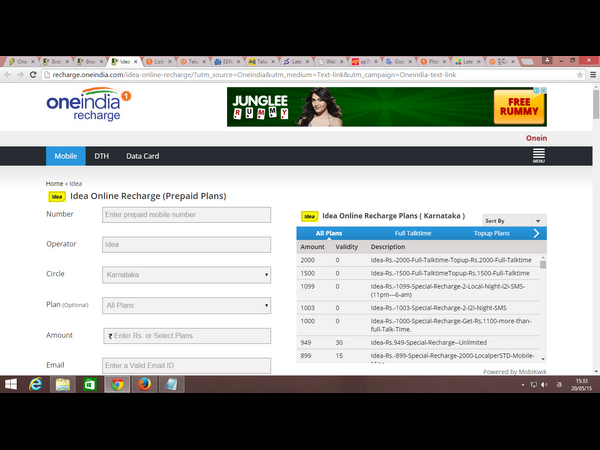Viewport: 600px width, 450px height.
Task: Select the Data Card tab
Action: pyautogui.click(x=142, y=157)
